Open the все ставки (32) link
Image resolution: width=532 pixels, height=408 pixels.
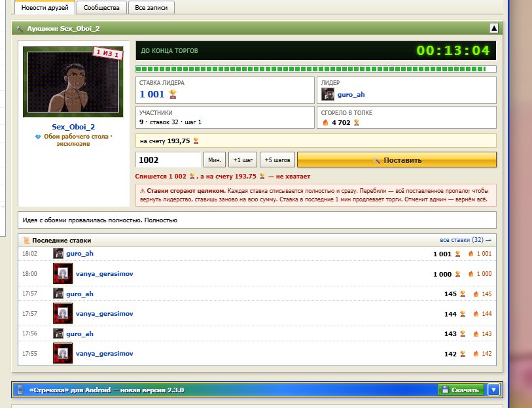465,240
